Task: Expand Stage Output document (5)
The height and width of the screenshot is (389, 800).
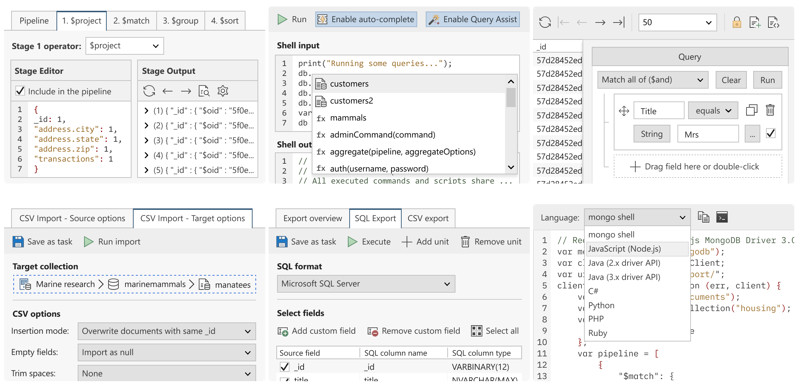Action: [x=146, y=169]
